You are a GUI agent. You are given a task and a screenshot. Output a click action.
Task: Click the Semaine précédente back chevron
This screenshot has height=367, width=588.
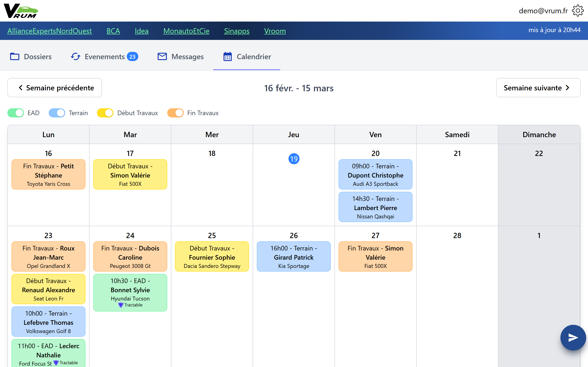(x=20, y=88)
